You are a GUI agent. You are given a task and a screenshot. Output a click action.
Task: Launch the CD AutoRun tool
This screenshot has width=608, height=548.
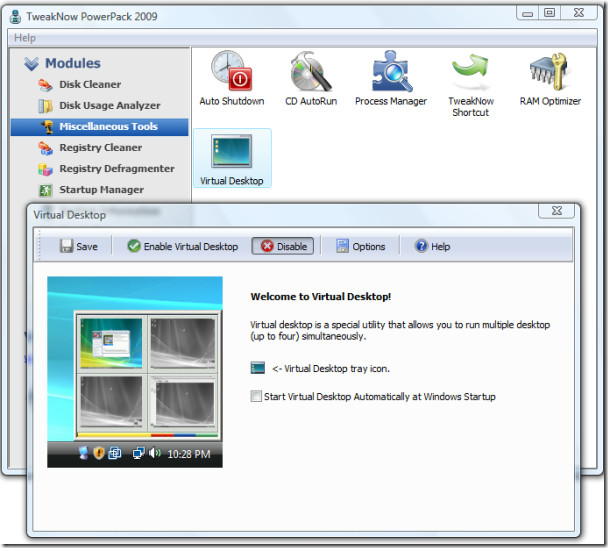[x=311, y=78]
